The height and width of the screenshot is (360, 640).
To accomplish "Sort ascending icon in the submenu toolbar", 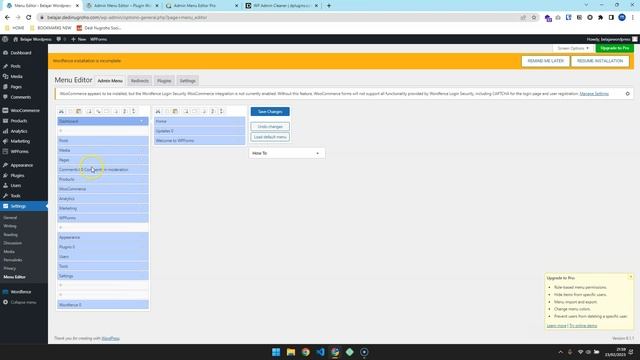I will (213, 111).
